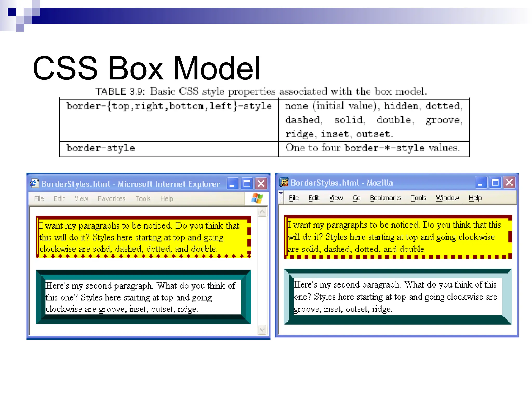The image size is (532, 399).
Task: Open the Go menu in Mozilla
Action: (356, 198)
